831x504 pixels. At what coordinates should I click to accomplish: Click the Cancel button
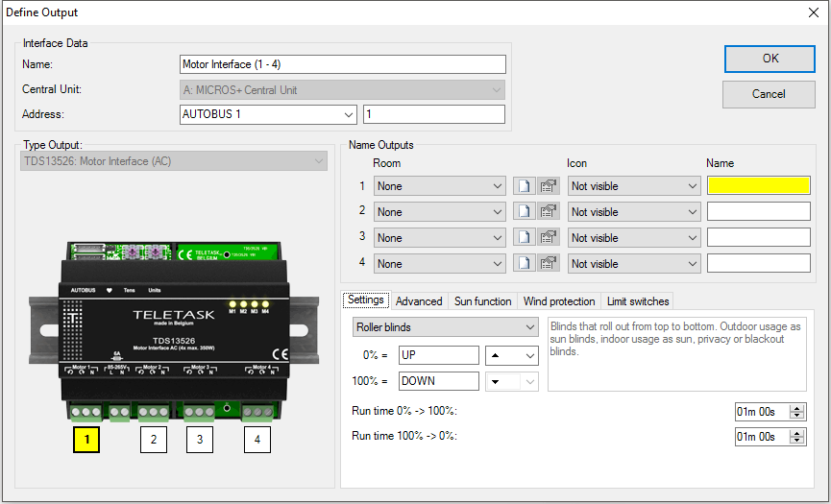click(769, 94)
